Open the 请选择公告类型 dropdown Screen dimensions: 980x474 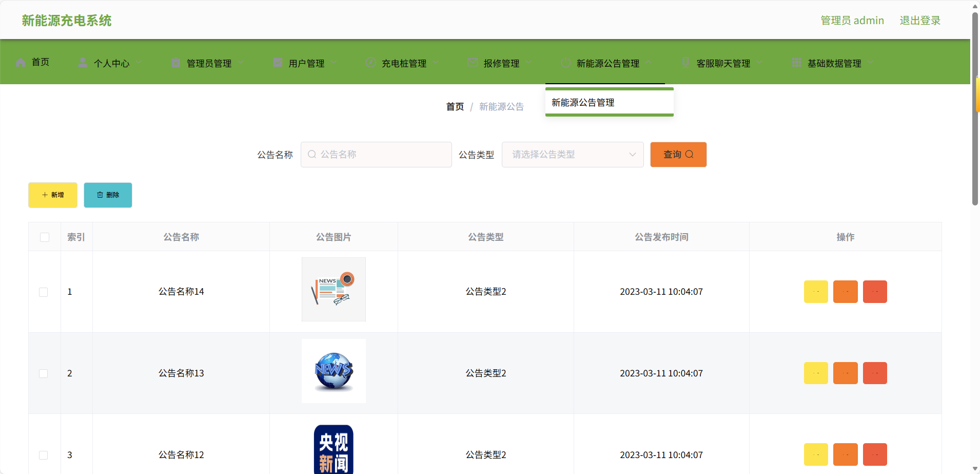[573, 155]
